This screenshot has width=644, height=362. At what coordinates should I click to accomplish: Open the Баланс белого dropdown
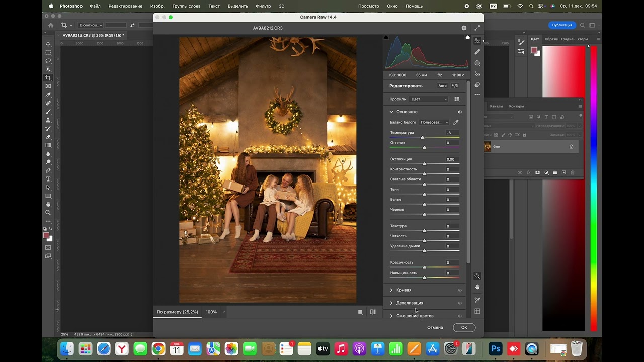[x=434, y=122]
